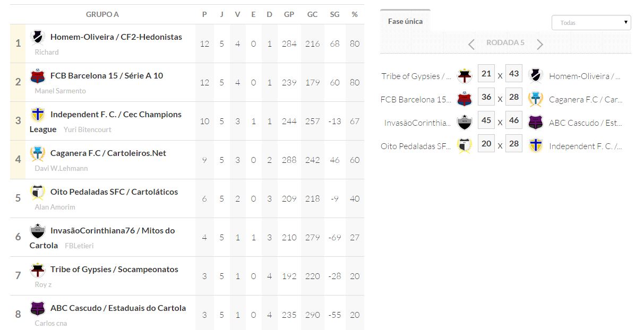Click ABC Cascudo crest in round 5 match
This screenshot has height=330, width=644.
(536, 123)
